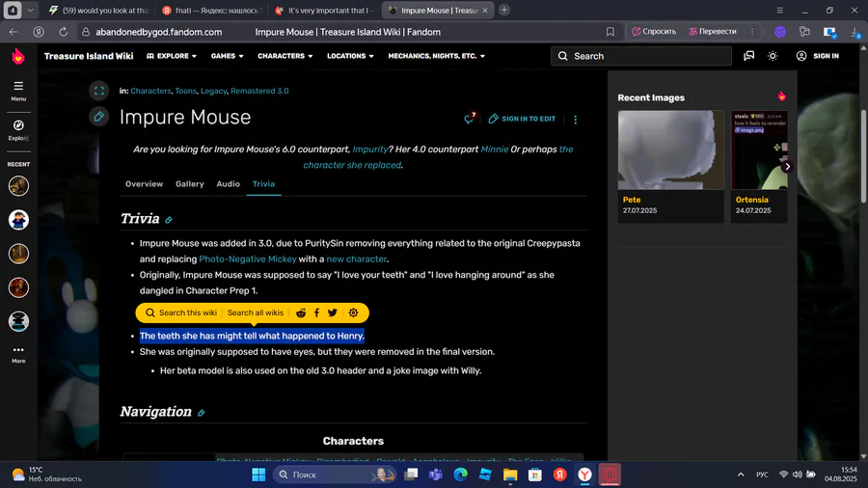Expand the EXPLORE dropdown menu

[x=172, y=56]
